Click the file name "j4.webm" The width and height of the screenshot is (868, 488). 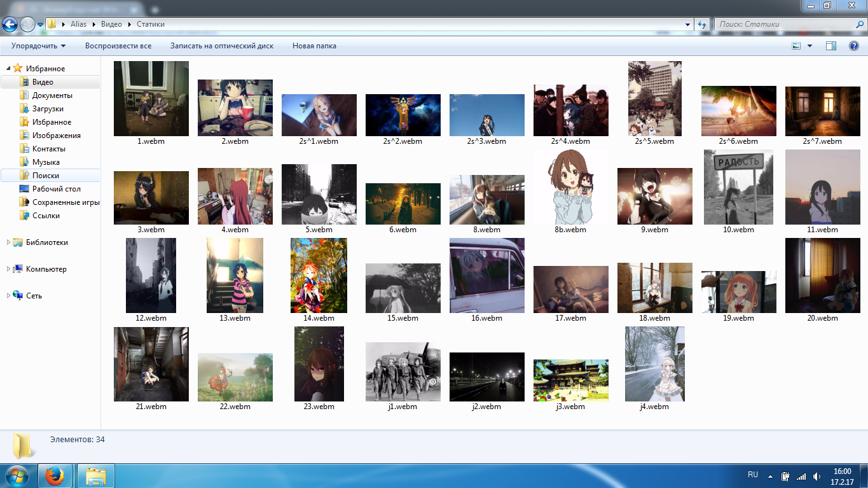[654, 407]
